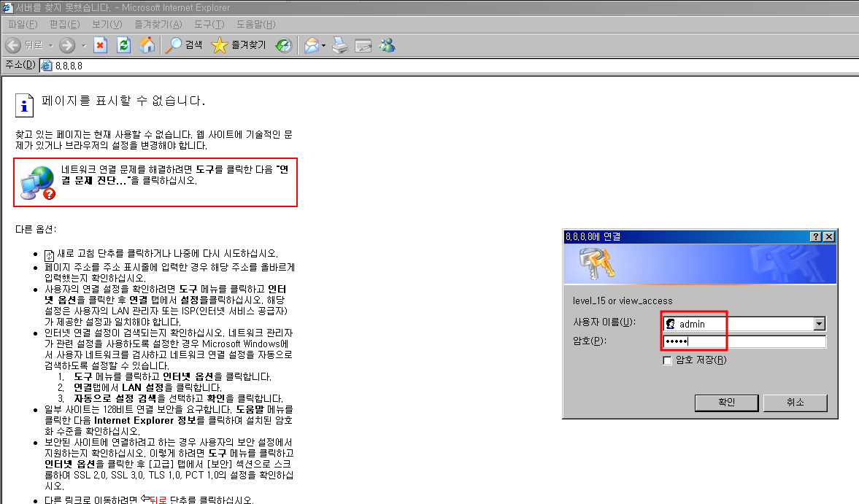Click the History clock icon

[x=284, y=45]
